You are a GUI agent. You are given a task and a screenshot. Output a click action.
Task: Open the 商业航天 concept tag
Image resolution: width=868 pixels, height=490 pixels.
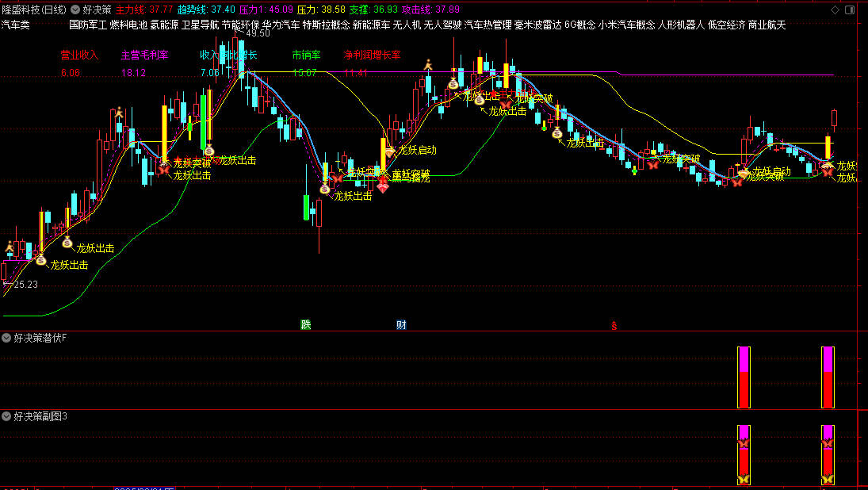click(x=767, y=25)
